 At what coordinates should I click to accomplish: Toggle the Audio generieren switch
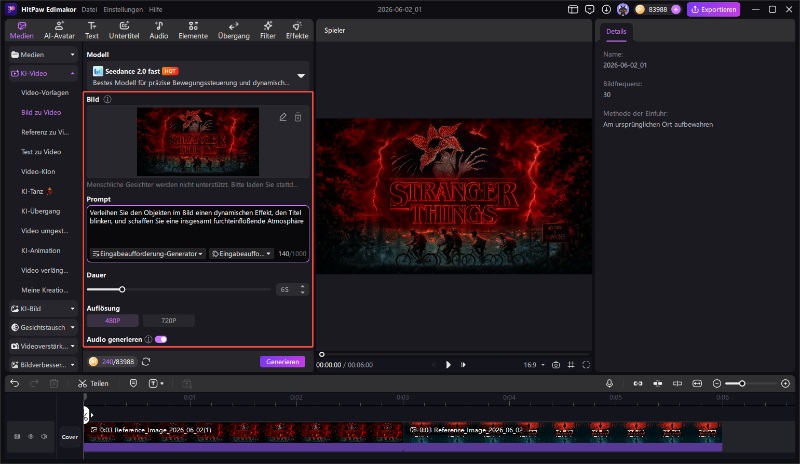pos(161,339)
